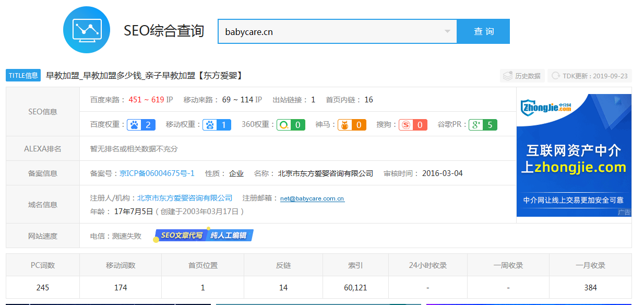Click the blue 查询 search button
This screenshot has width=644, height=305.
click(483, 31)
